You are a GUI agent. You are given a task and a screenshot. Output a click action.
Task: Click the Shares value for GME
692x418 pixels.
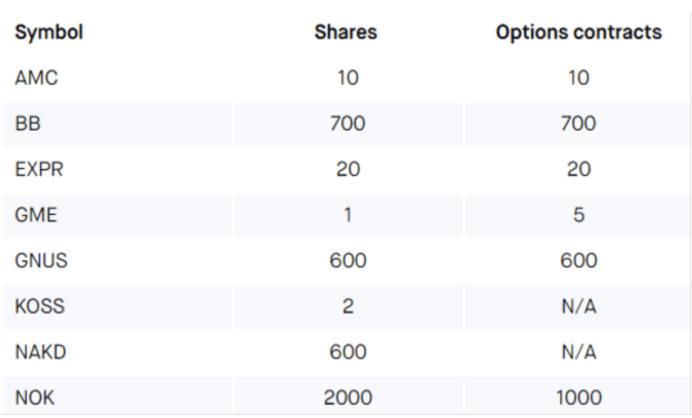tap(347, 215)
